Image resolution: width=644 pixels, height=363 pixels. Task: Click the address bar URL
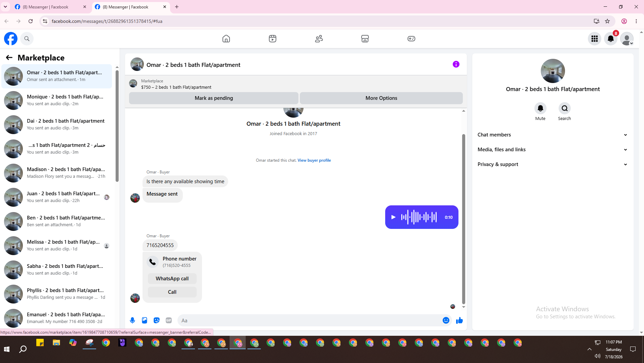[107, 21]
